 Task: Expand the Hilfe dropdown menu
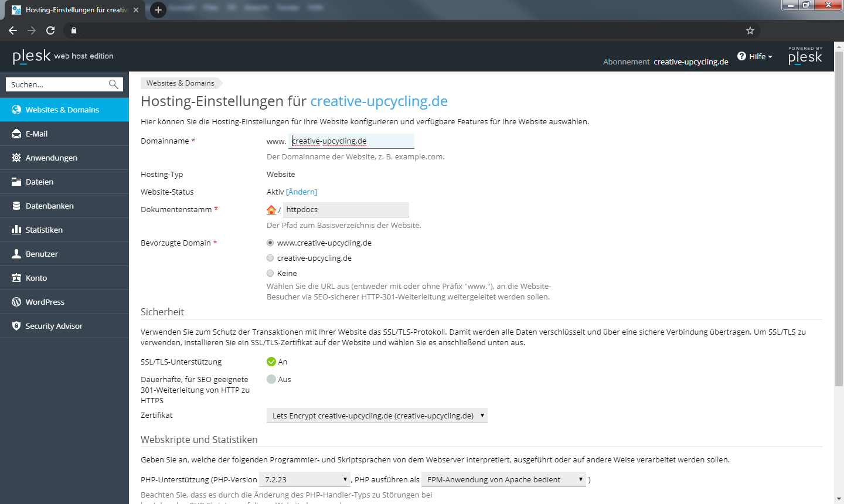pos(755,56)
